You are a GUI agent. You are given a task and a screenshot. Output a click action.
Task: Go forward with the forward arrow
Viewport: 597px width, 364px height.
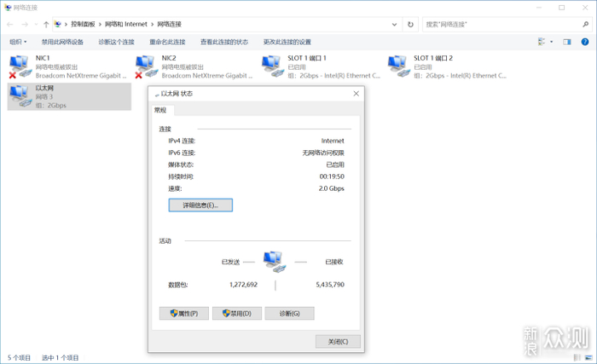pyautogui.click(x=25, y=25)
